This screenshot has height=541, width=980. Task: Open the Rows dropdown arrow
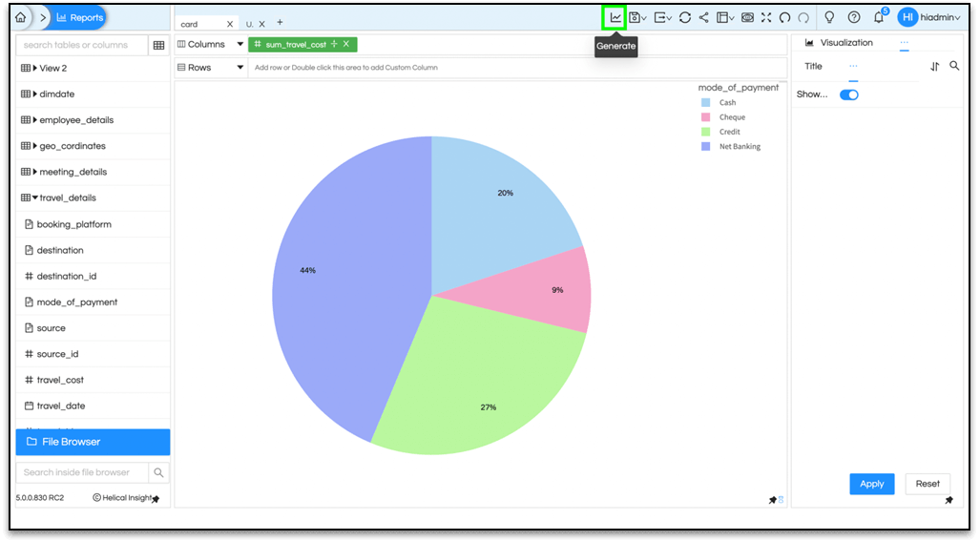(240, 68)
